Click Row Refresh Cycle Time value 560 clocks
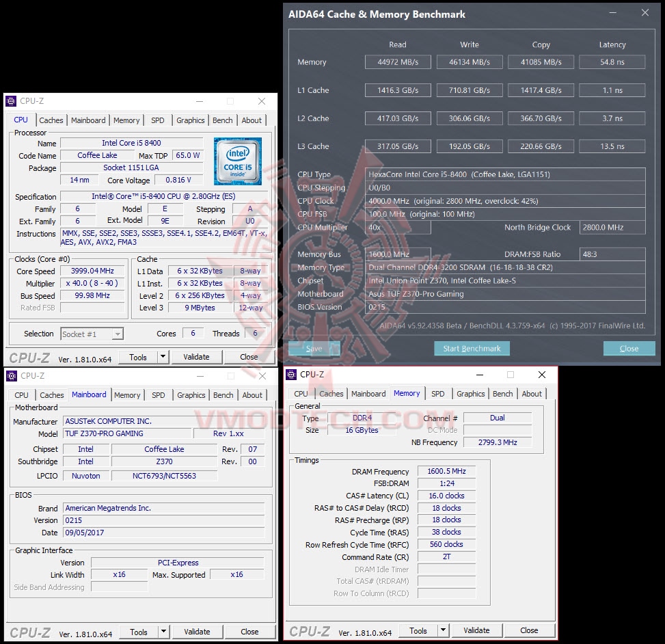This screenshot has height=644, width=665. click(x=446, y=545)
